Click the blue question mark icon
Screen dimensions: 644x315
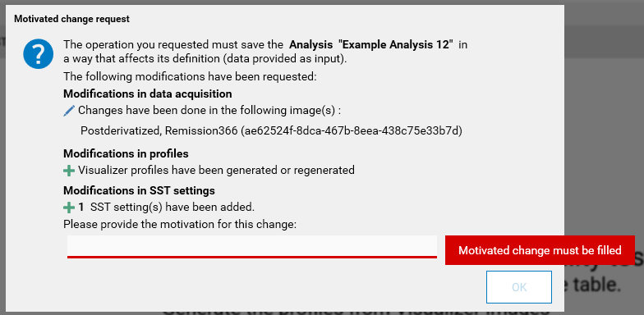tap(38, 54)
